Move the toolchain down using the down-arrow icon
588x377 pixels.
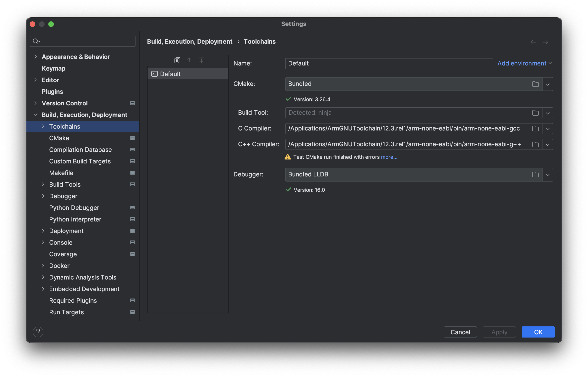pos(201,60)
